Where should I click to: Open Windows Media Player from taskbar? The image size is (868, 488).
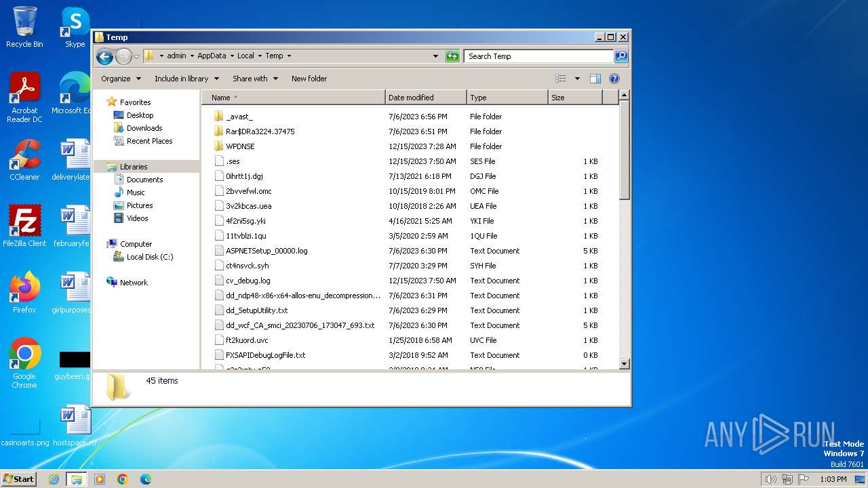coord(100,479)
